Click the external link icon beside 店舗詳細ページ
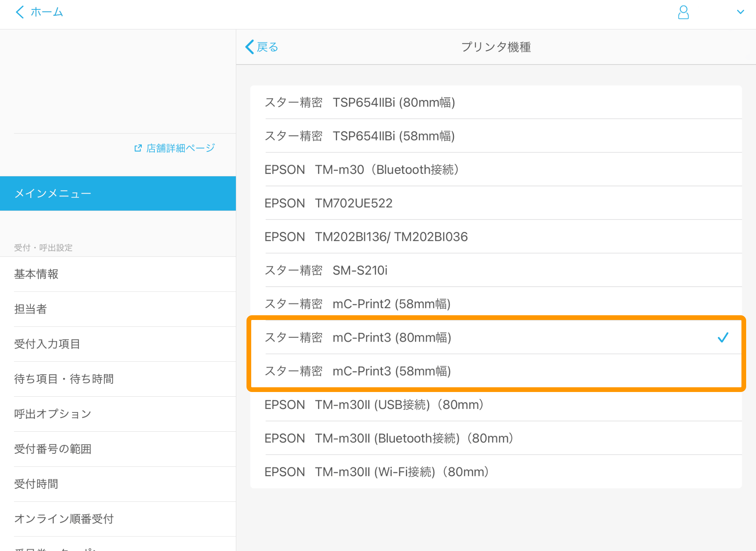The height and width of the screenshot is (551, 756). click(x=138, y=148)
